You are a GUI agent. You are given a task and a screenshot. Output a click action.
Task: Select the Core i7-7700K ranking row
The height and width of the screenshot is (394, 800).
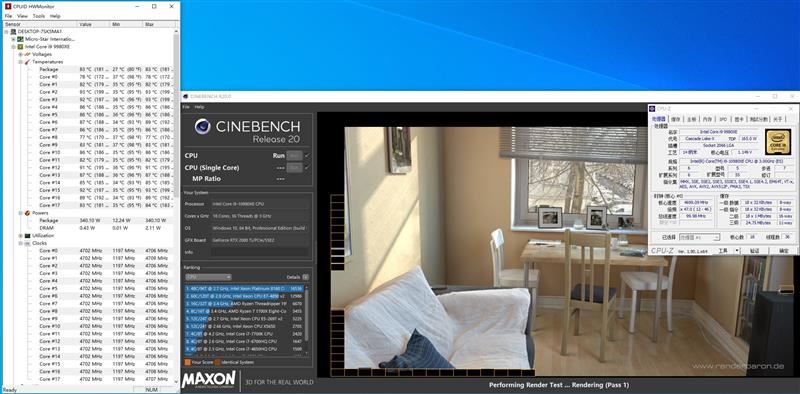pos(244,334)
